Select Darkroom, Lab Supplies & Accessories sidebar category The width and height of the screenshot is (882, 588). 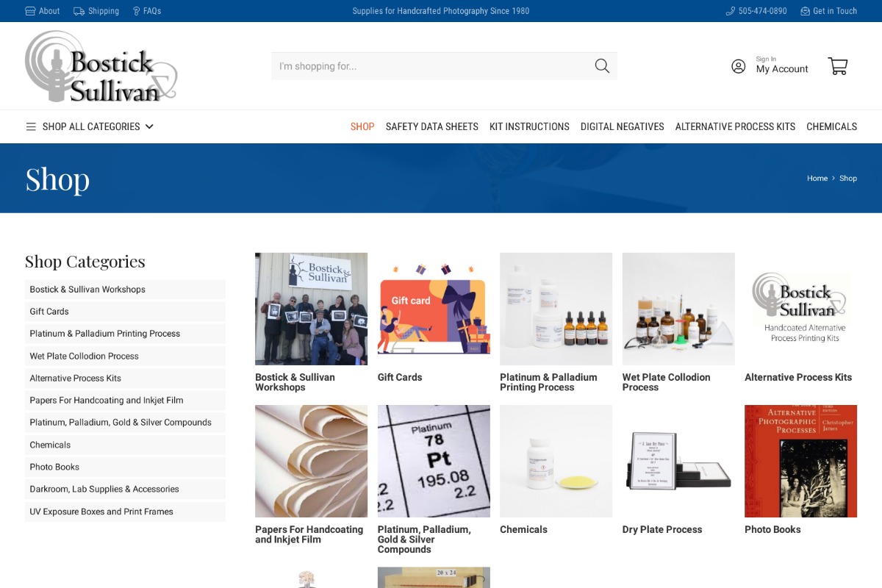click(x=125, y=490)
